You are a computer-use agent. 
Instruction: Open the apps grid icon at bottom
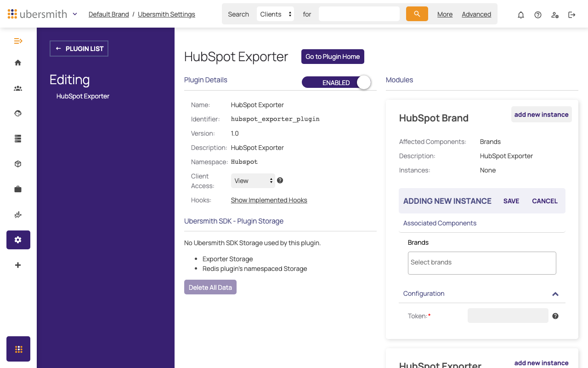18,349
